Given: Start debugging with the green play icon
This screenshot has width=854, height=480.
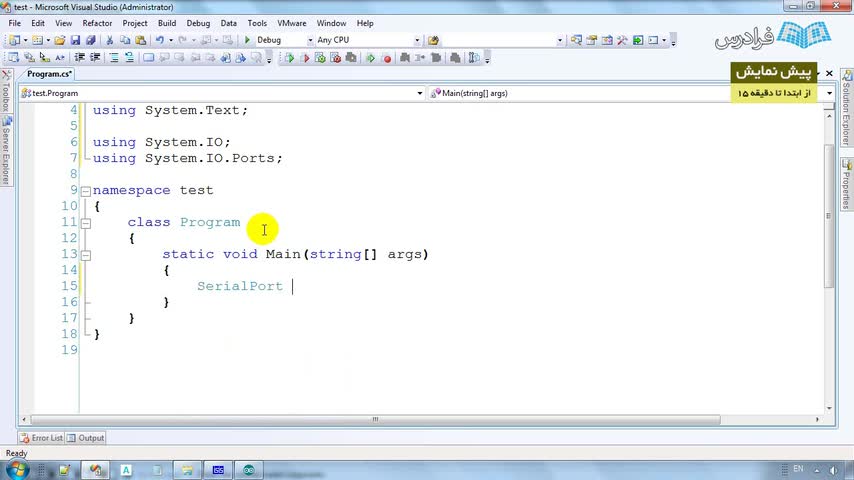Looking at the screenshot, I should (x=247, y=40).
